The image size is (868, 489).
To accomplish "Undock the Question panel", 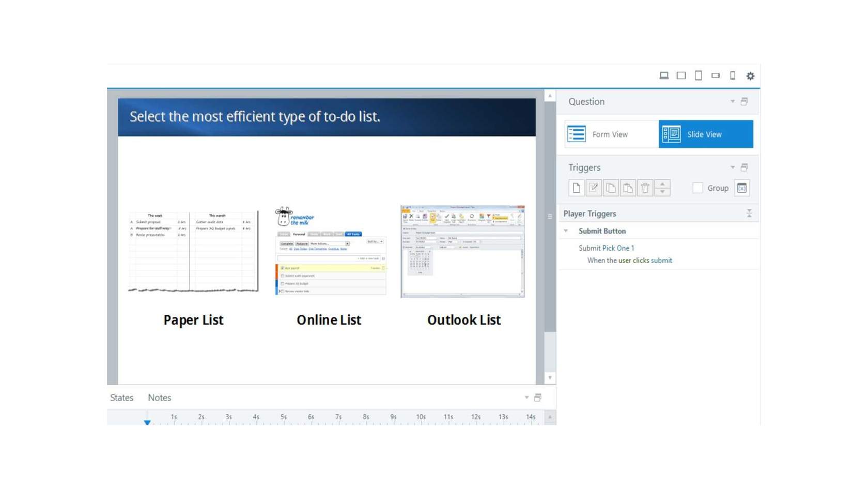I will pos(744,101).
